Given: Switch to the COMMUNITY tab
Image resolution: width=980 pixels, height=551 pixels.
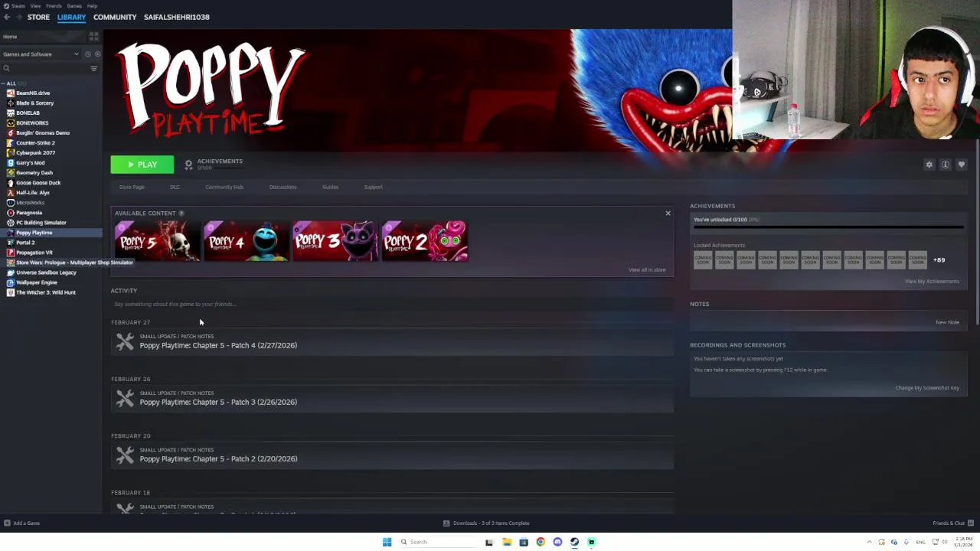Looking at the screenshot, I should 115,17.
